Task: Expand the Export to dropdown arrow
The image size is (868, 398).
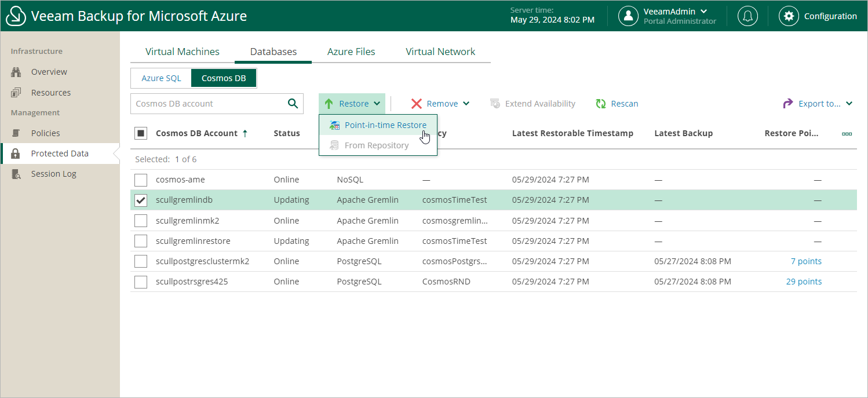Action: coord(849,104)
